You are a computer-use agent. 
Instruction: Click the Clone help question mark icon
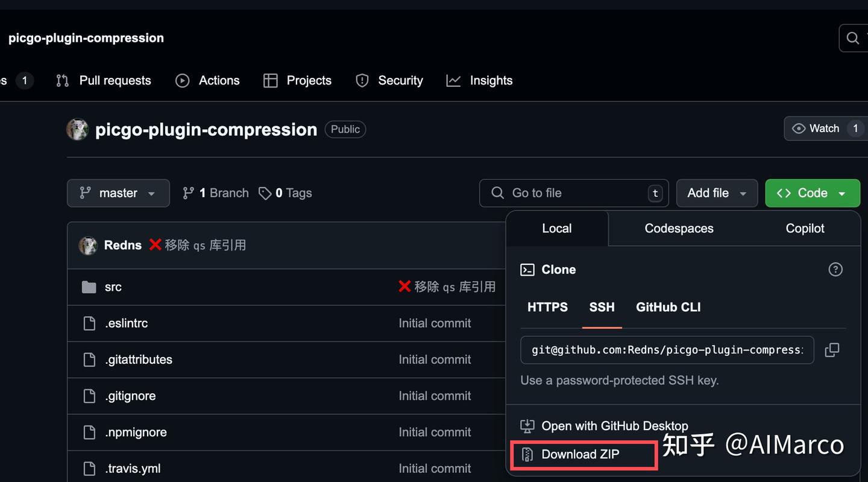pos(835,270)
